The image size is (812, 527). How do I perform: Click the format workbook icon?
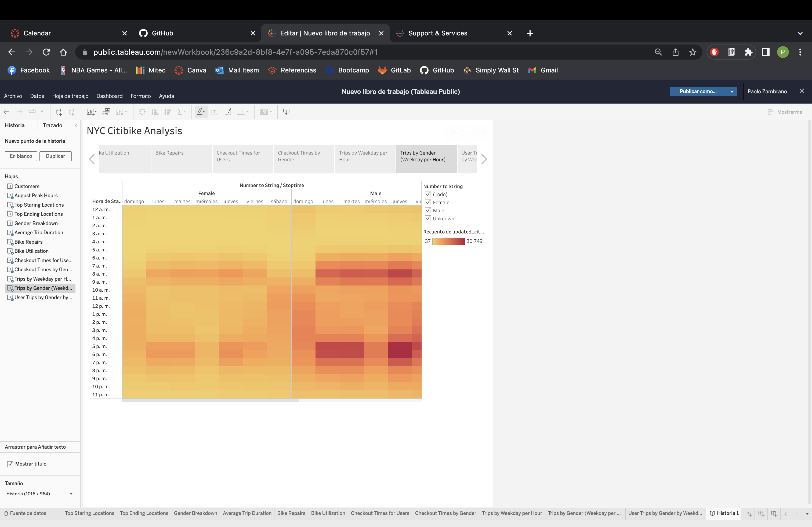(227, 112)
